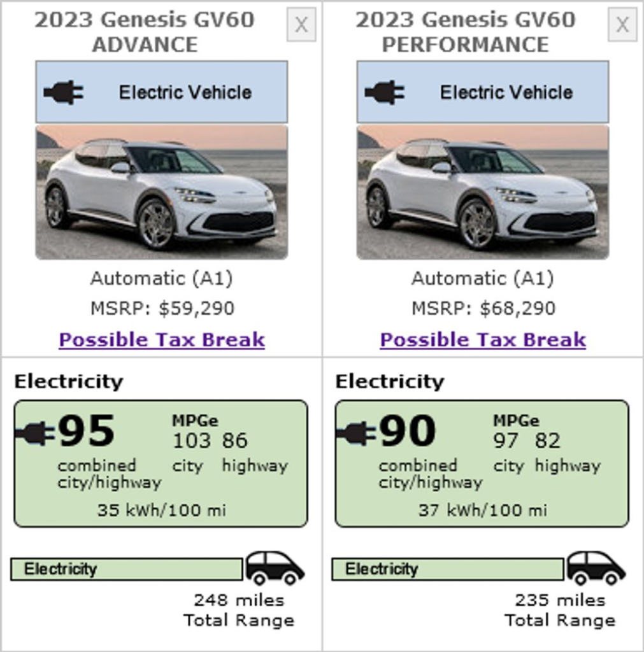
Task: Click the car icon above 248 miles range
Action: click(275, 568)
